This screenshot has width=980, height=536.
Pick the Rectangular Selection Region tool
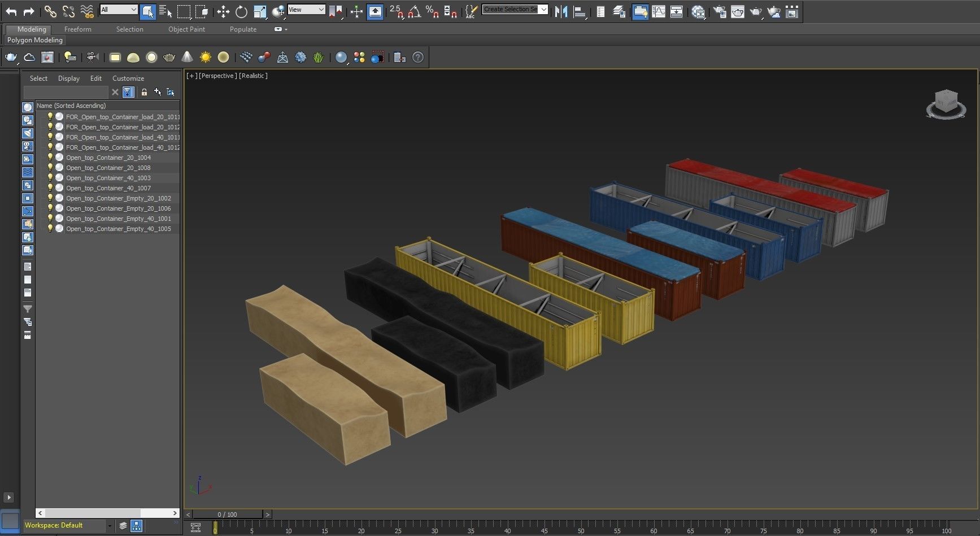point(184,11)
